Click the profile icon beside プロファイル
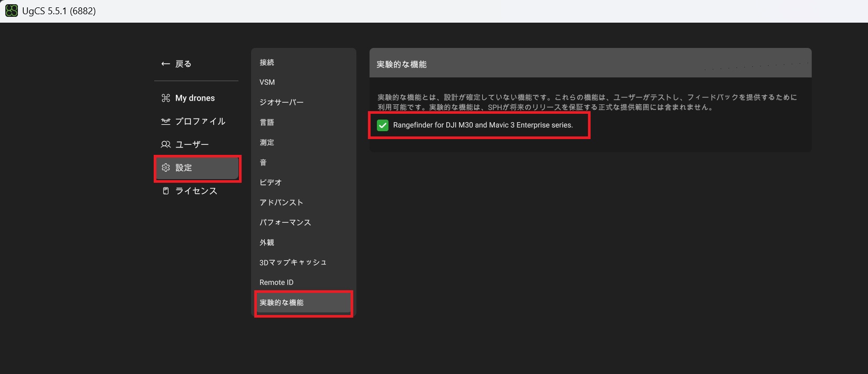868x374 pixels. (x=166, y=121)
